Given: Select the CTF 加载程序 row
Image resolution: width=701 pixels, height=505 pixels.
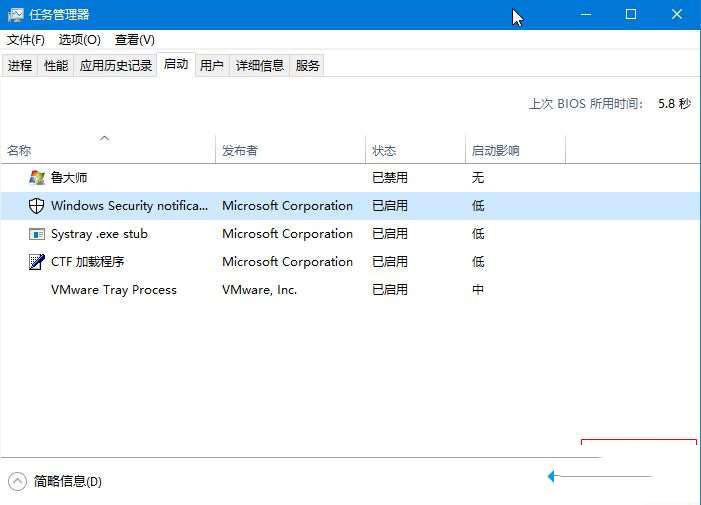Looking at the screenshot, I should point(350,262).
